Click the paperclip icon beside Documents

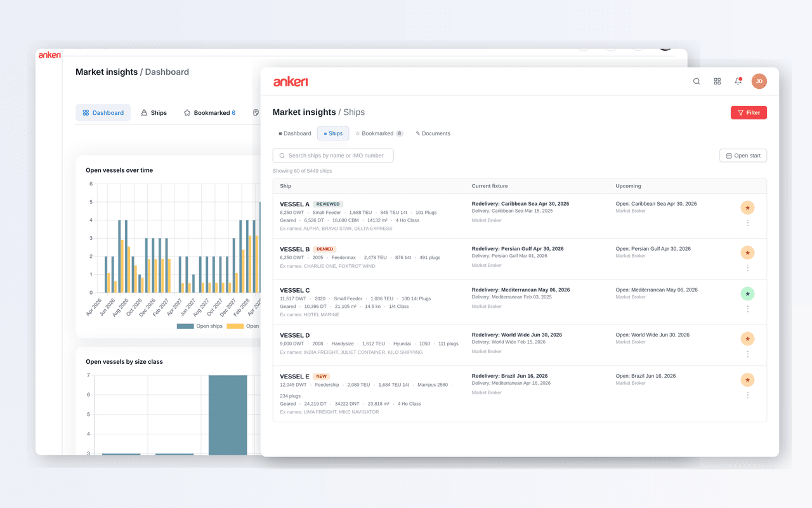click(417, 133)
